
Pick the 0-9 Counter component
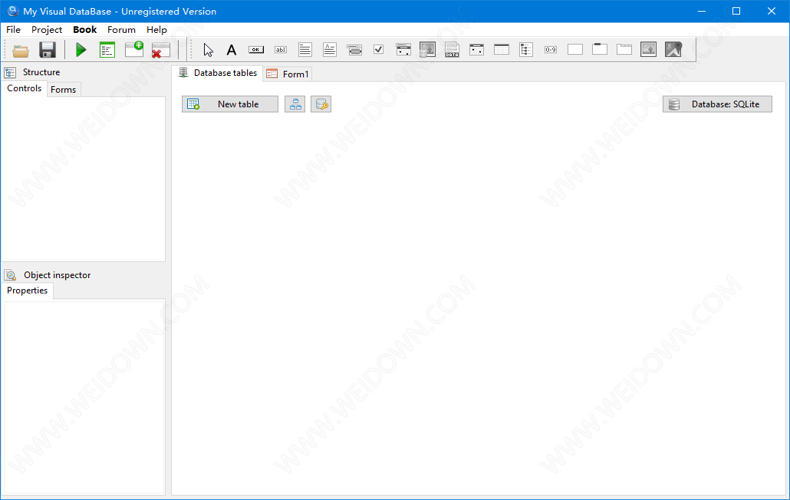[x=550, y=49]
